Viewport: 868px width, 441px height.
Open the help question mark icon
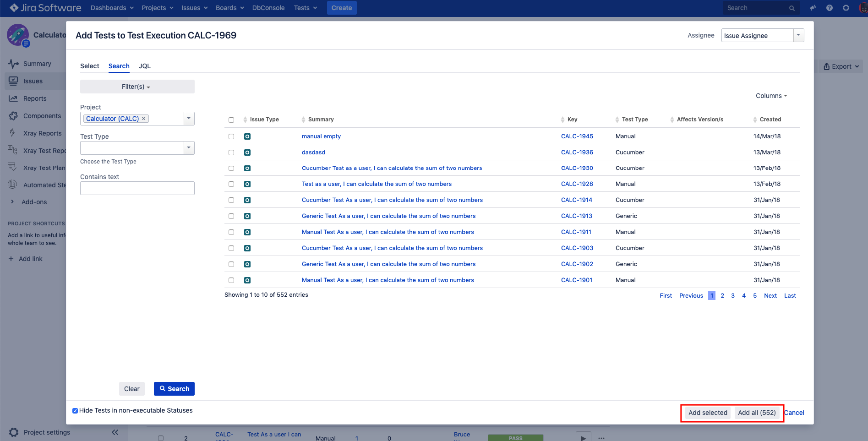[830, 8]
